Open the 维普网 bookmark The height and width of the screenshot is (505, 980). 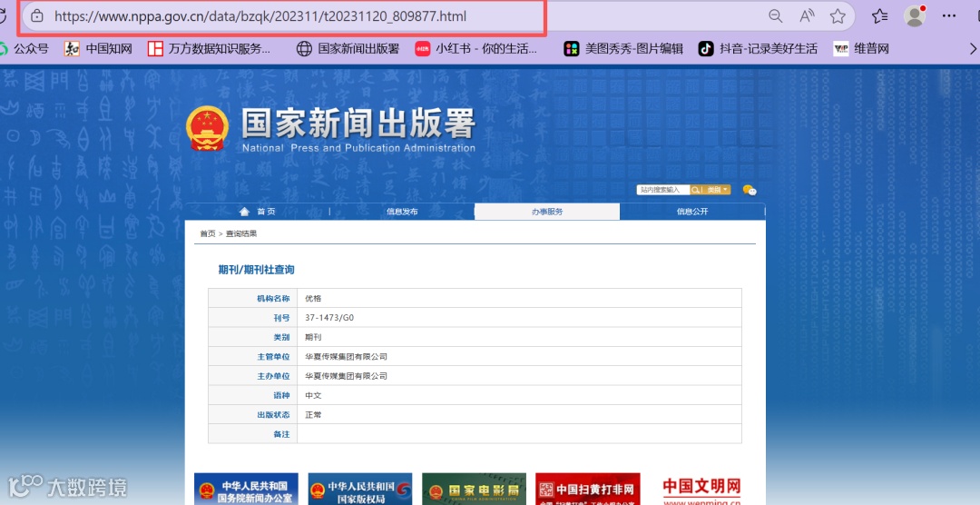[x=861, y=49]
